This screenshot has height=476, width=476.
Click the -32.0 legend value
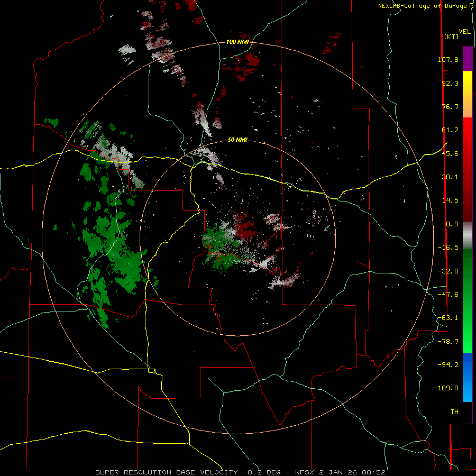tap(448, 271)
